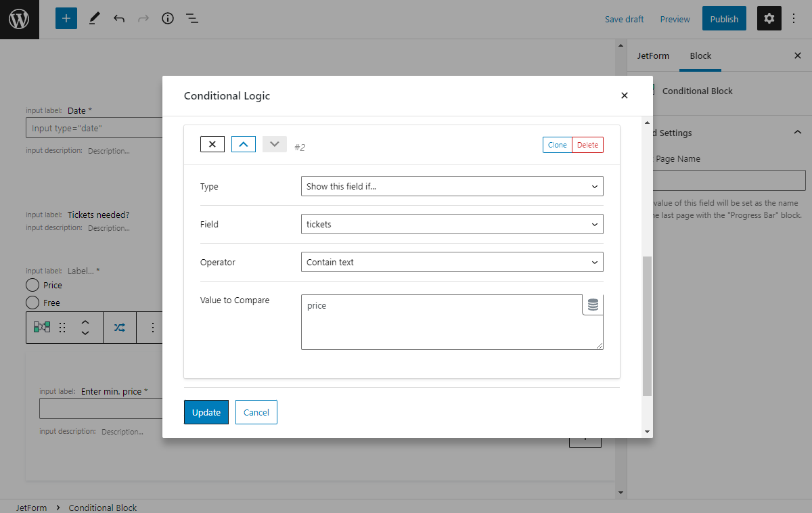This screenshot has width=812, height=513.
Task: Click the WordPress logo in the top bar
Action: [18, 18]
